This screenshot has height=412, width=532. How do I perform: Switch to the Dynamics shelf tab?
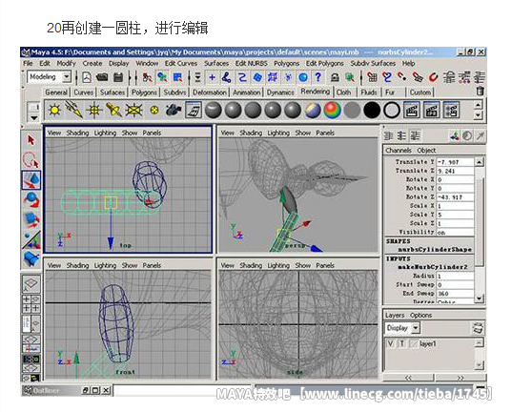coord(280,93)
